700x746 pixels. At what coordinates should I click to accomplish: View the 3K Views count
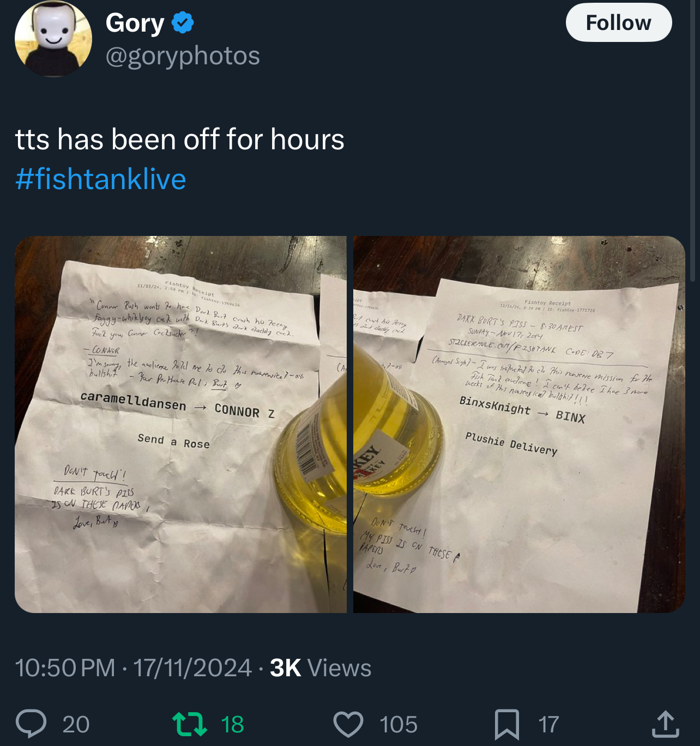[x=321, y=668]
